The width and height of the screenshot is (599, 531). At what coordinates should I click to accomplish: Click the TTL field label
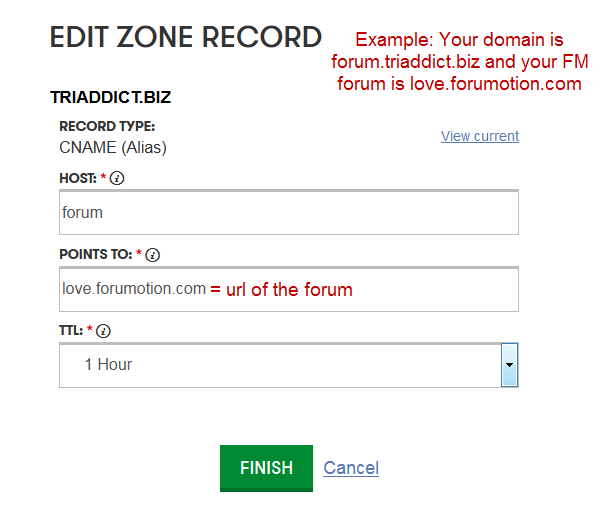(71, 330)
